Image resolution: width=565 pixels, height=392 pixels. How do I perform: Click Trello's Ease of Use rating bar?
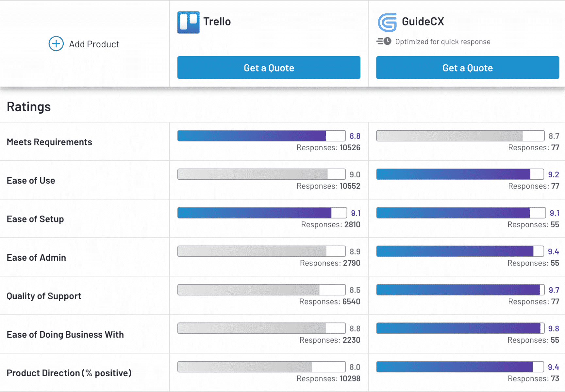261,174
